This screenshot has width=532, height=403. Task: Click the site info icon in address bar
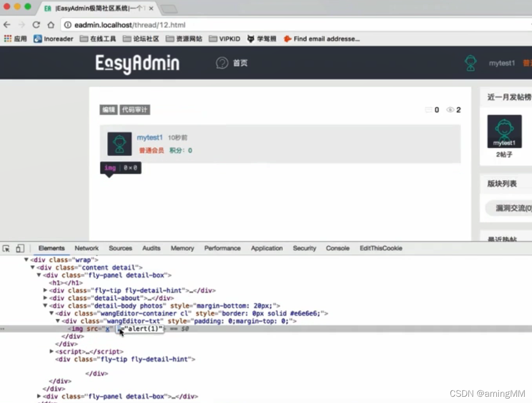pyautogui.click(x=68, y=25)
